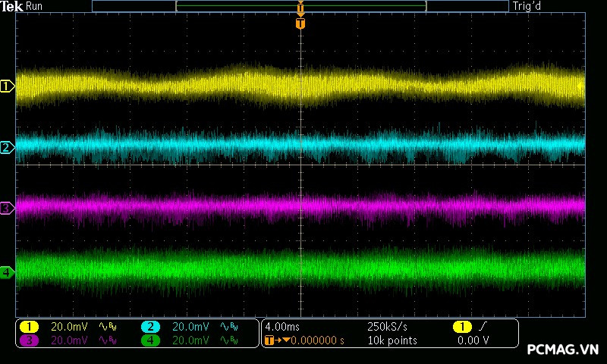The width and height of the screenshot is (607, 364).
Task: Click the Tek logo in top corner
Action: pyautogui.click(x=13, y=7)
